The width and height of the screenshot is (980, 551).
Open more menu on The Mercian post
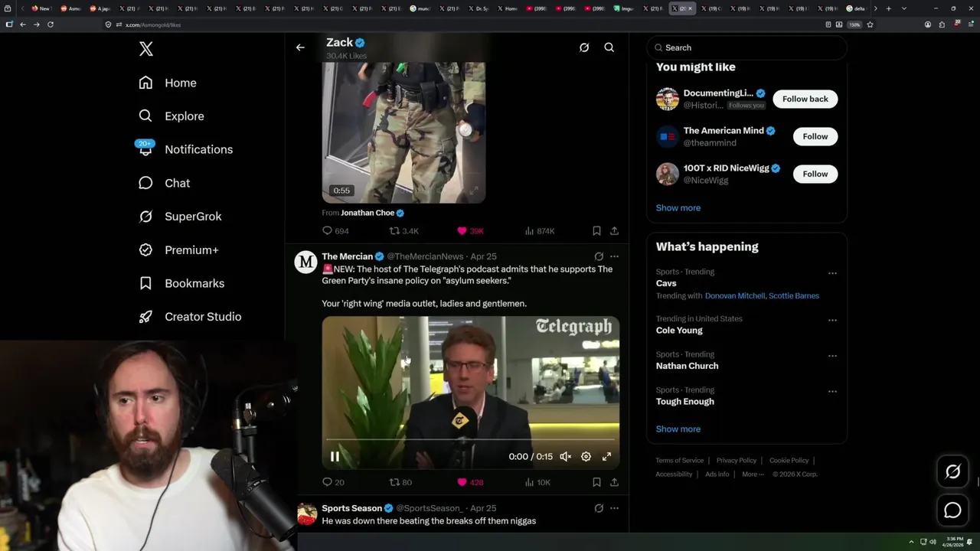click(614, 256)
